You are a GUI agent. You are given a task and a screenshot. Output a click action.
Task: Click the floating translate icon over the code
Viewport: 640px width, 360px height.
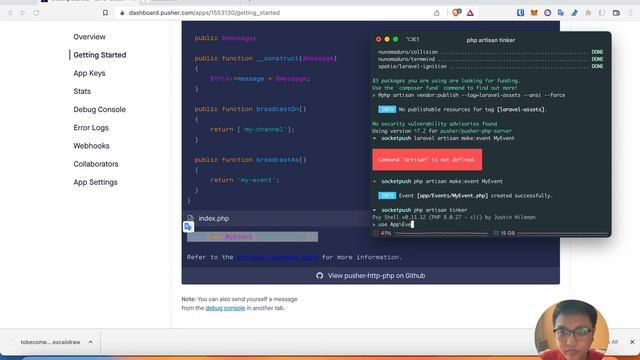coord(188,226)
